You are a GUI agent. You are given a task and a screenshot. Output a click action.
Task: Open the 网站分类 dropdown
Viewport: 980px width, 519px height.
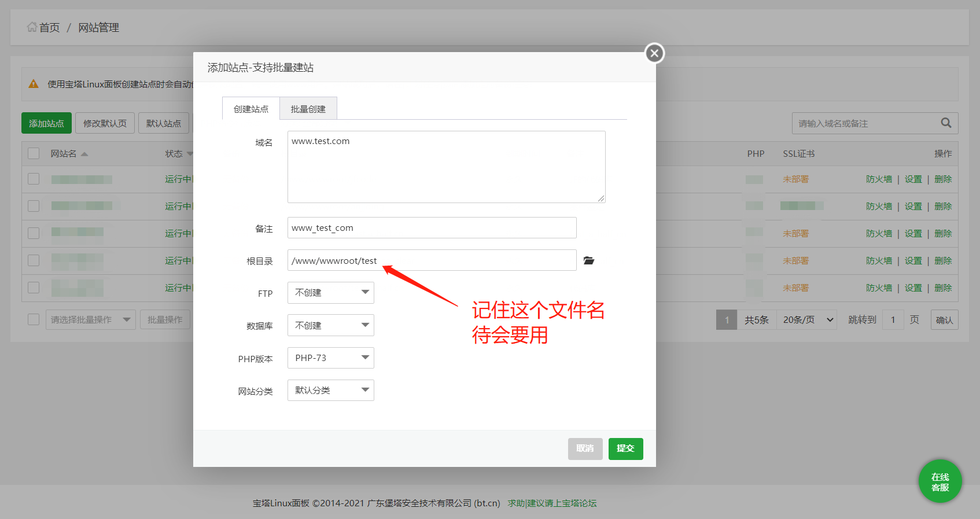330,390
